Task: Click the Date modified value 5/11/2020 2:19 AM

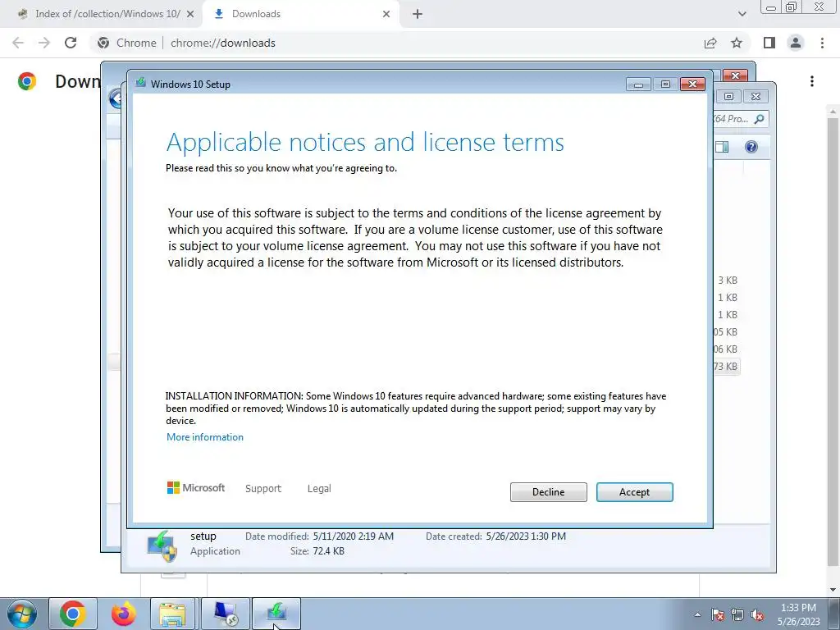Action: pos(353,536)
